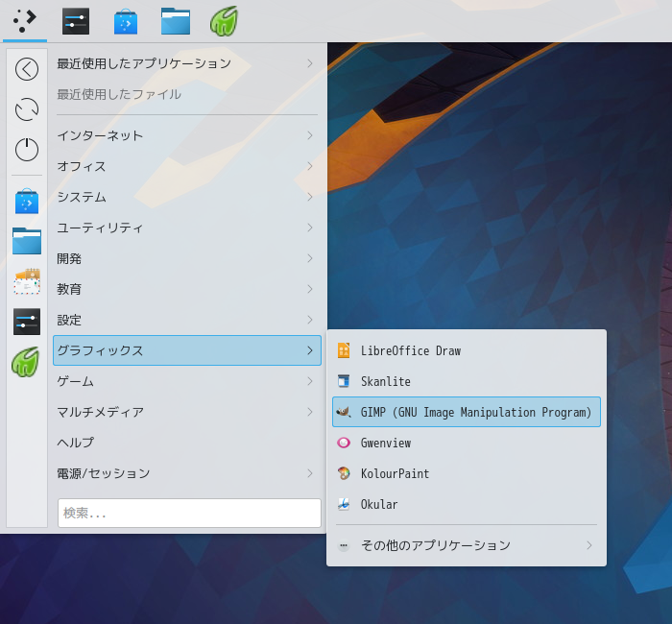This screenshot has width=672, height=624.
Task: Launch Skanlite from the graphics submenu
Action: click(467, 381)
